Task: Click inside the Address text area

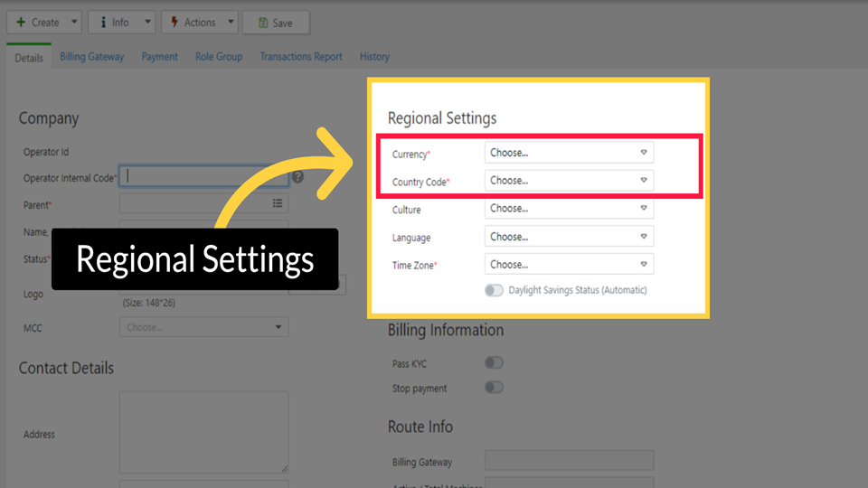Action: [x=203, y=432]
